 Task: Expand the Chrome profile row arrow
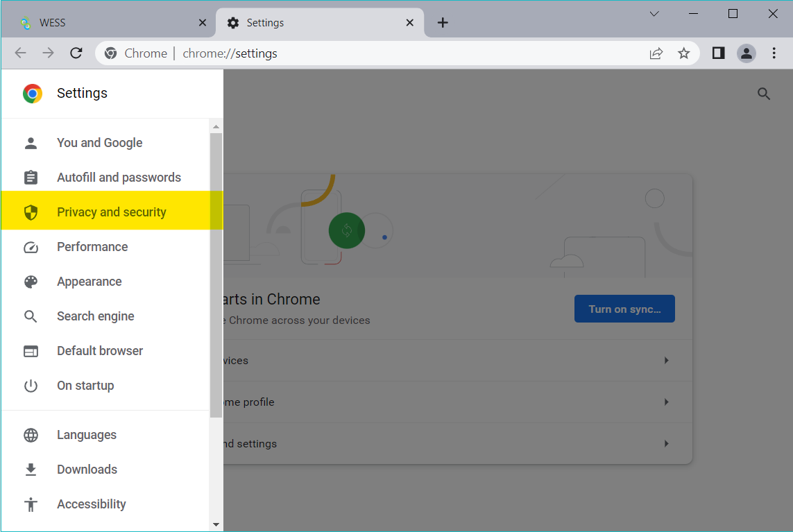click(667, 402)
